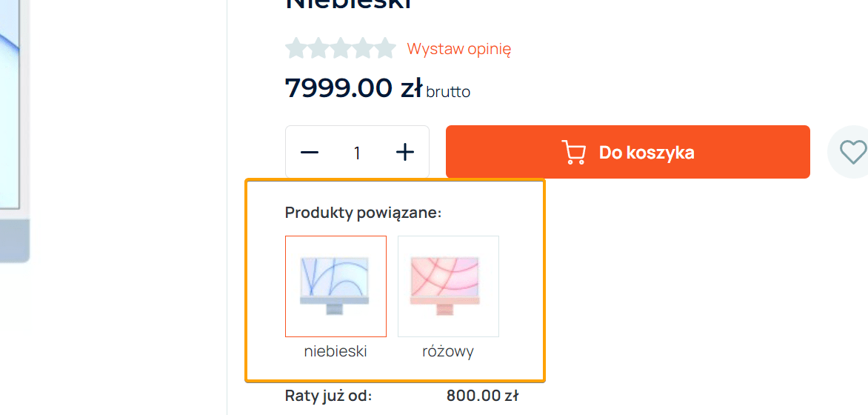
Task: Click the "Raty już od" installment text
Action: (x=328, y=396)
